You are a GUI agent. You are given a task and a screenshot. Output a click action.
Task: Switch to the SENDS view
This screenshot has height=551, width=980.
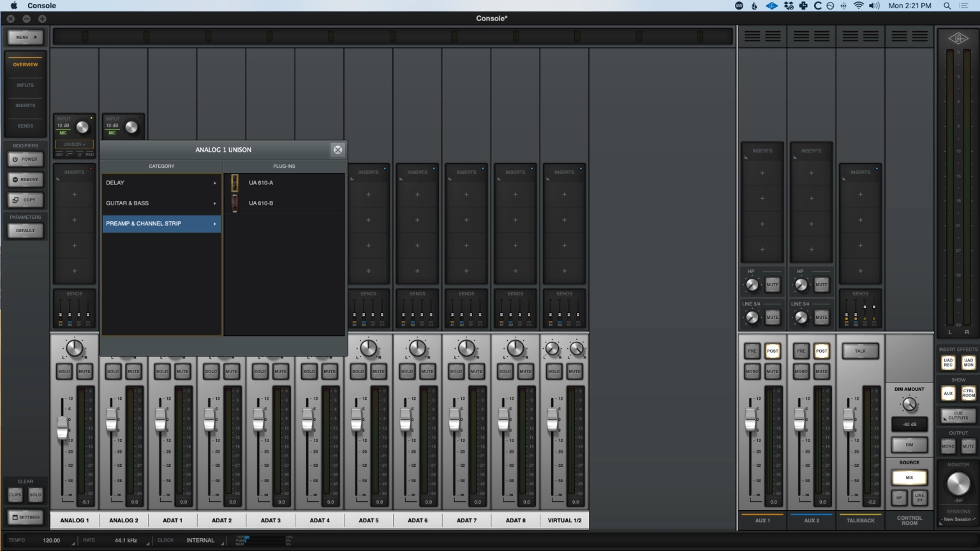26,126
